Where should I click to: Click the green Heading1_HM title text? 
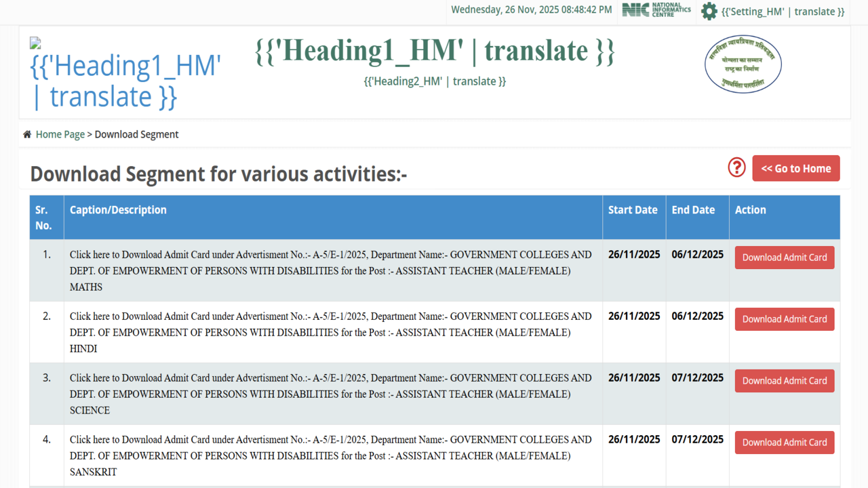tap(435, 52)
